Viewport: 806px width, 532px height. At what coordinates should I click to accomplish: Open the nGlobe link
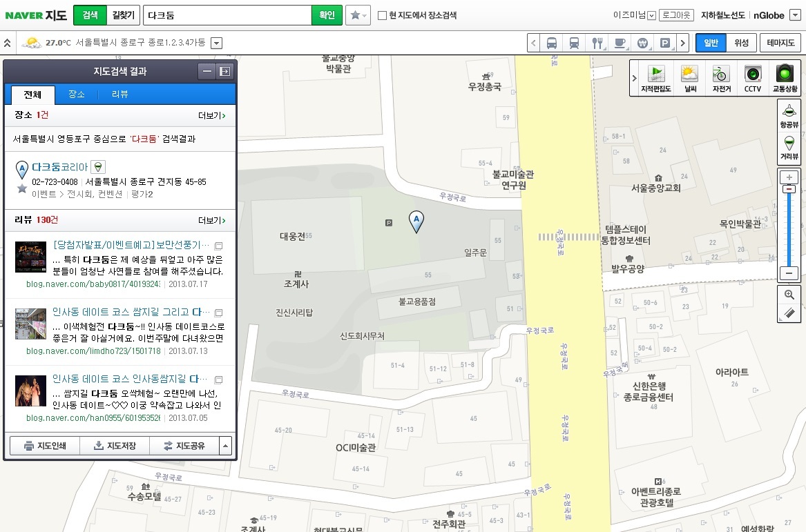[769, 15]
